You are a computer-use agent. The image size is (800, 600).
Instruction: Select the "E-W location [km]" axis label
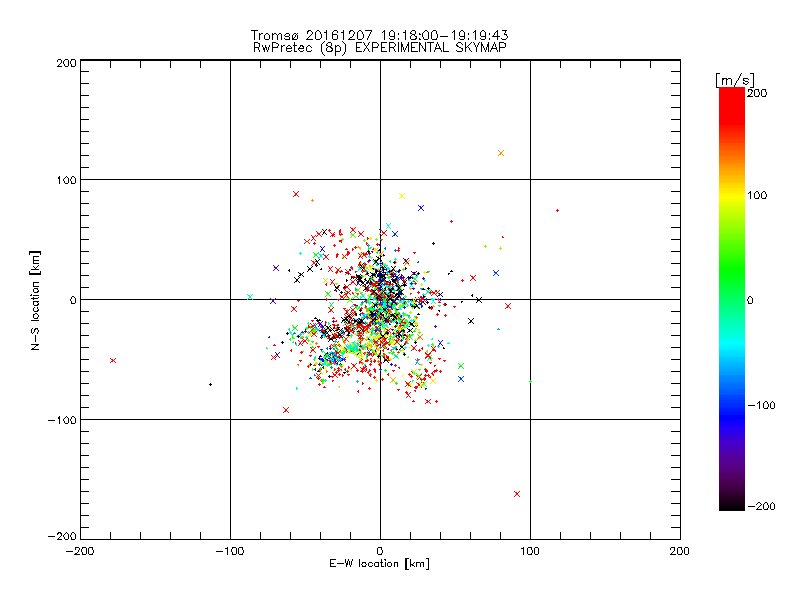point(379,564)
